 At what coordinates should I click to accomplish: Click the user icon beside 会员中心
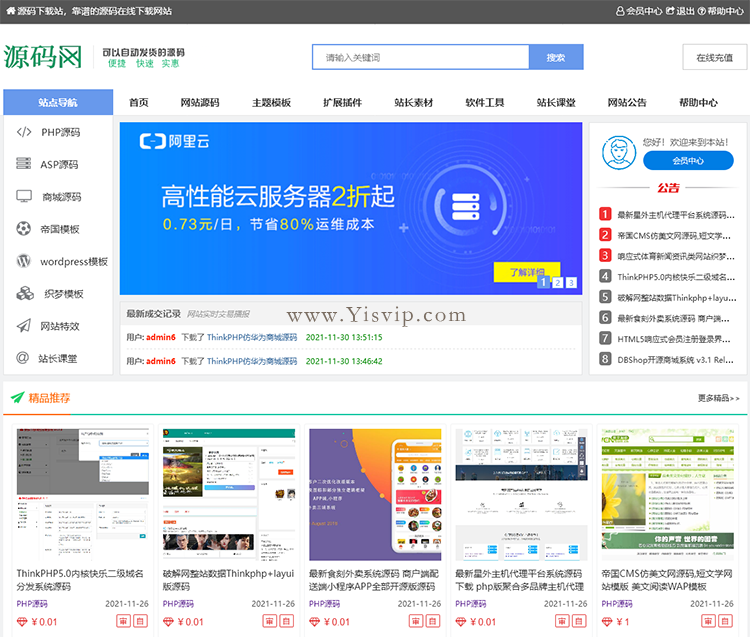(x=620, y=11)
